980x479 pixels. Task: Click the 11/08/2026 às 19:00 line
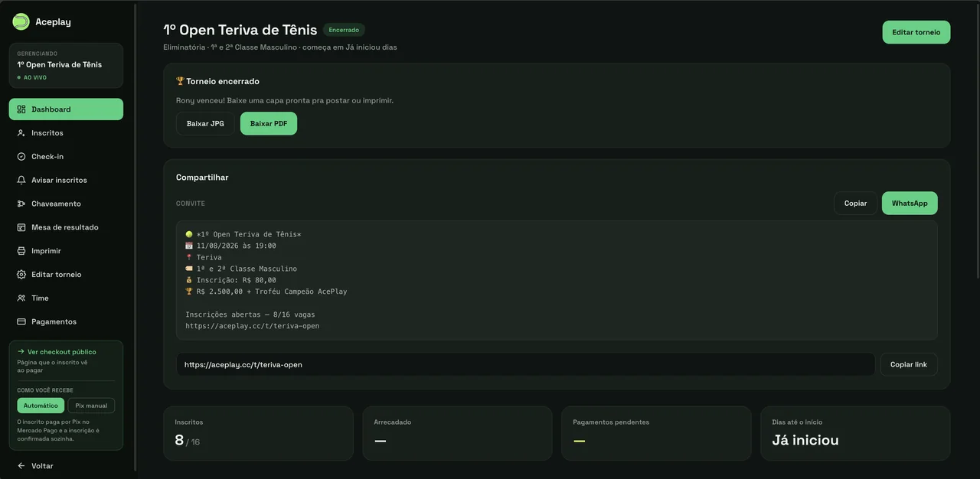tap(230, 246)
